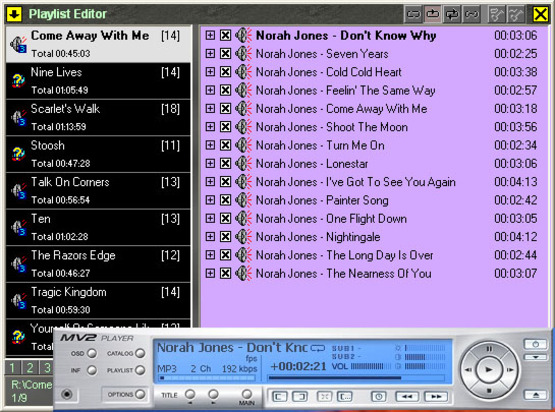
Task: Select the Come Away With Me playlist
Action: (x=98, y=44)
